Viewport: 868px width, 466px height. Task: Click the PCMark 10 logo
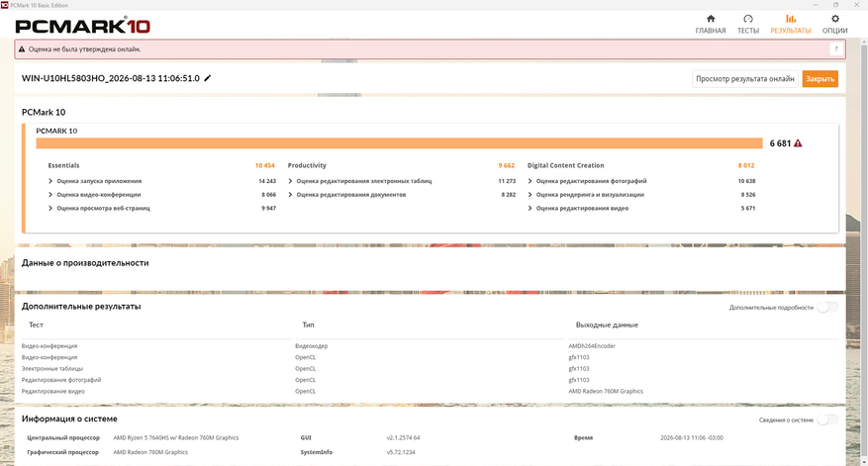click(82, 26)
